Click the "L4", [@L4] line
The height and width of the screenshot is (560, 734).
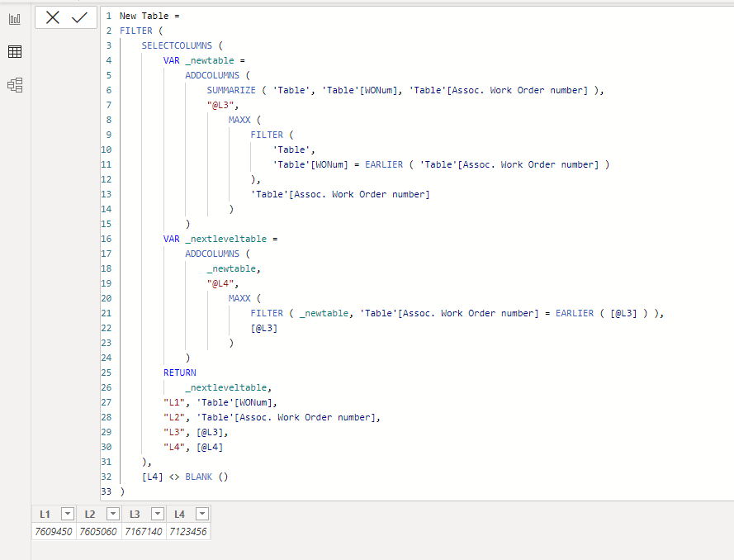point(193,447)
